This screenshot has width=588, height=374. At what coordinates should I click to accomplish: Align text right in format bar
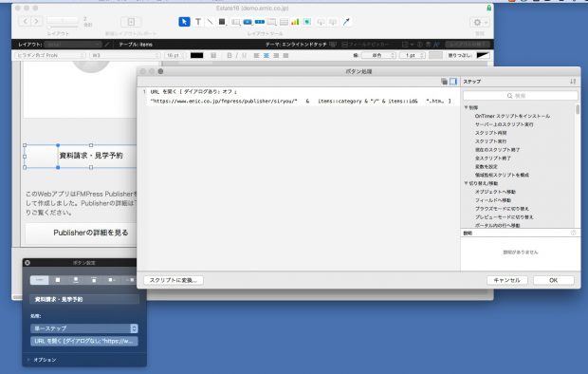(276, 55)
